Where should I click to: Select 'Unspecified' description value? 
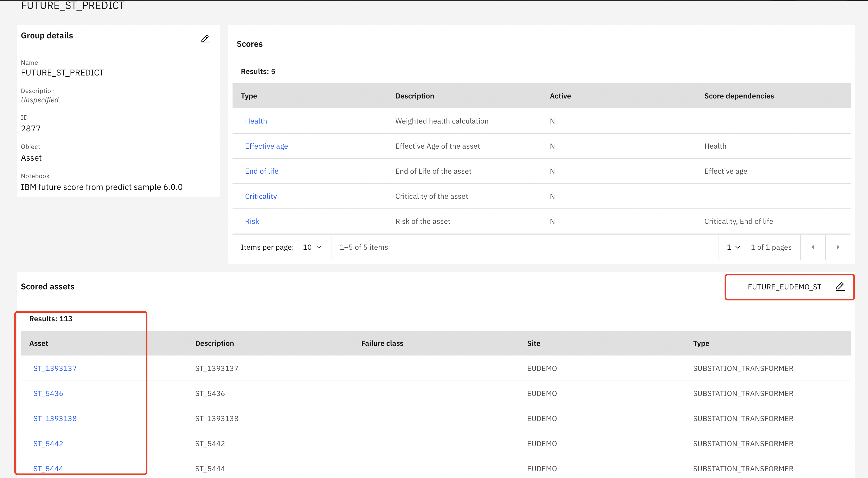[x=40, y=100]
